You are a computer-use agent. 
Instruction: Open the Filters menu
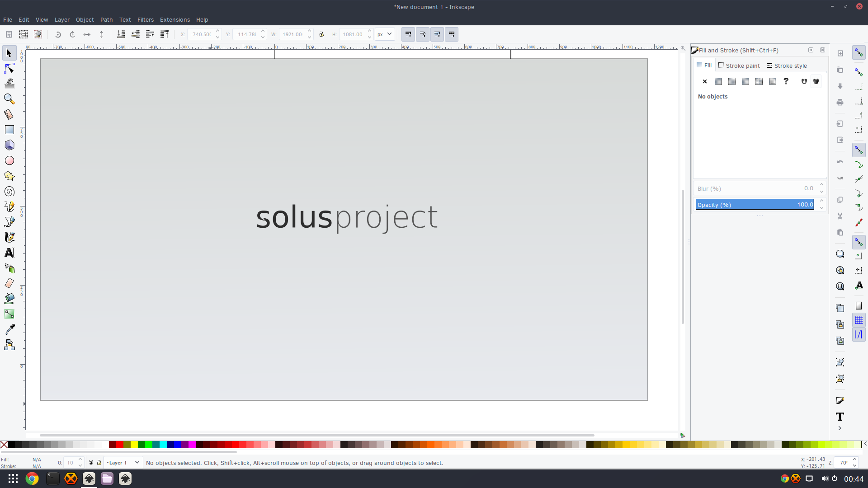point(146,20)
